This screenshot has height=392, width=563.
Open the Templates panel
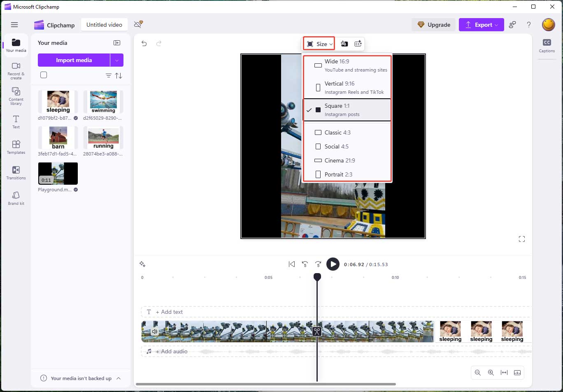coord(15,147)
